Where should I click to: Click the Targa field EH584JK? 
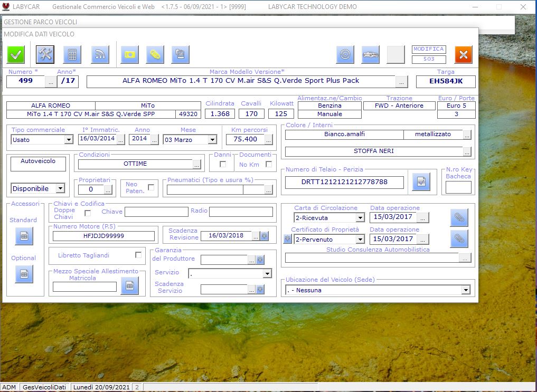(446, 81)
